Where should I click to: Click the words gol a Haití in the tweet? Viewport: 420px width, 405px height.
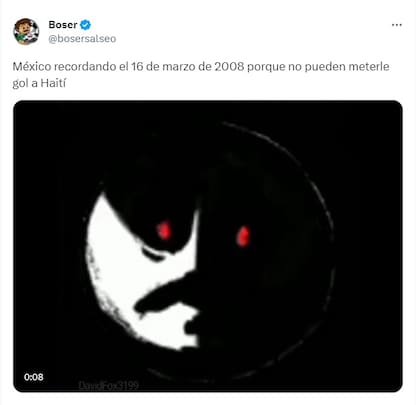click(x=39, y=83)
